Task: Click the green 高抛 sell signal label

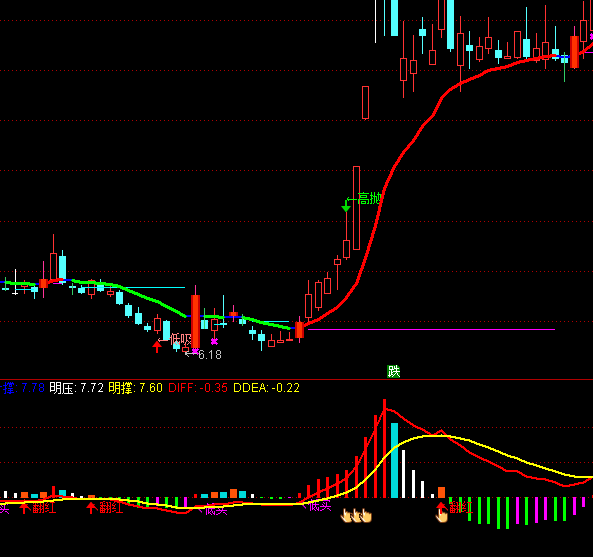Action: [x=369, y=198]
